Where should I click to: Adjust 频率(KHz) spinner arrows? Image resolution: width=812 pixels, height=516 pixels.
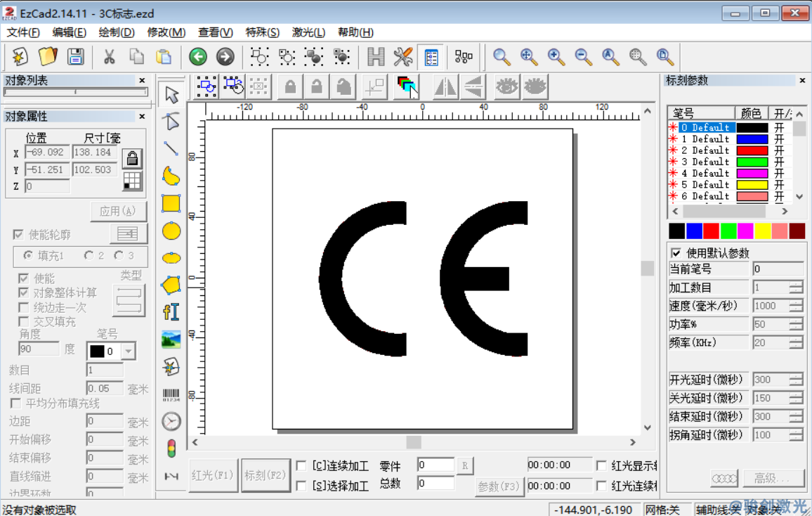click(796, 342)
